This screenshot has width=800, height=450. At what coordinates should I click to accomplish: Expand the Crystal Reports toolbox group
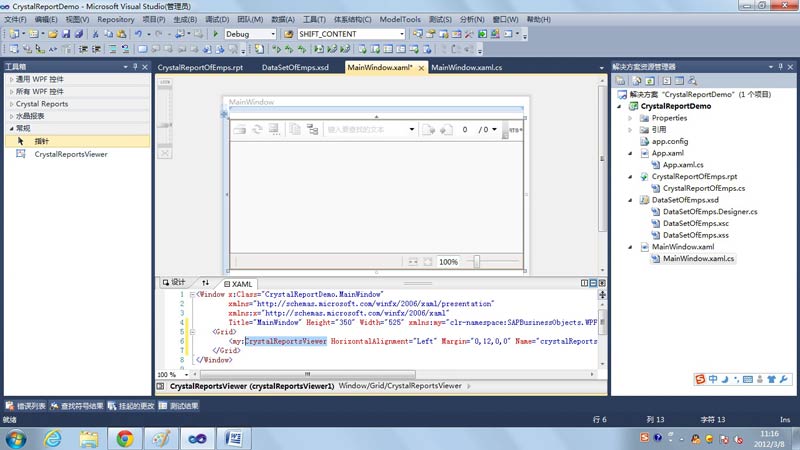[12, 104]
